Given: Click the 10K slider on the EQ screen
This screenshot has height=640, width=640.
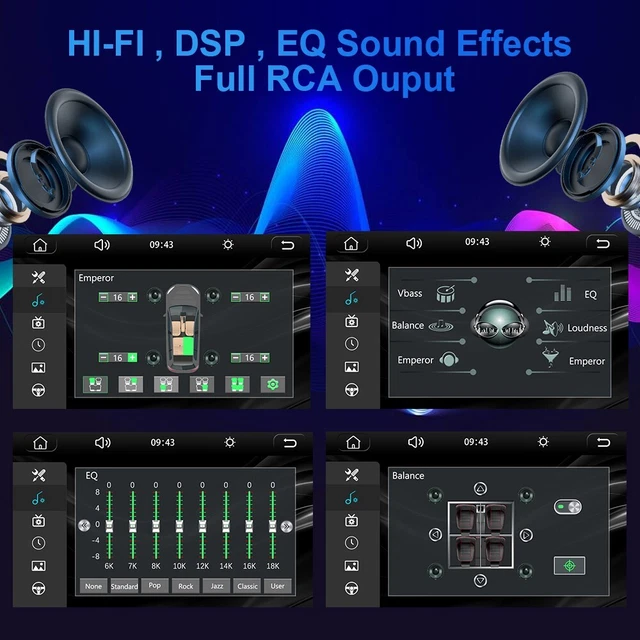Looking at the screenshot, I should coord(179,525).
